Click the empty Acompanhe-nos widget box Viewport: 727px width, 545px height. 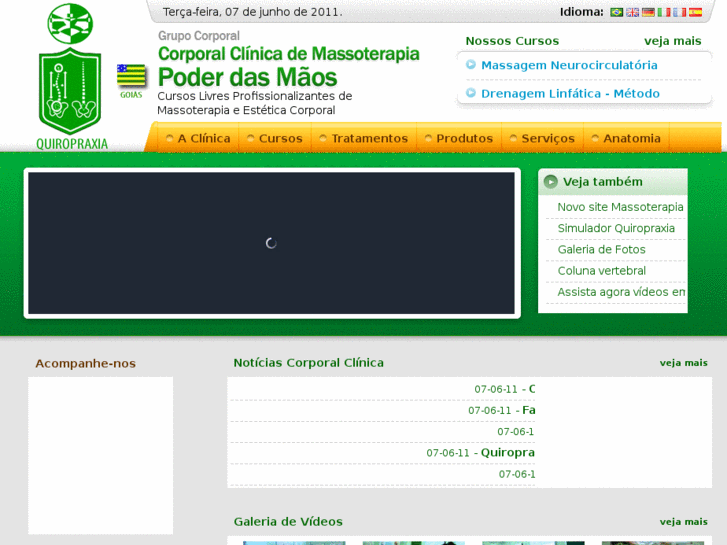pyautogui.click(x=100, y=455)
